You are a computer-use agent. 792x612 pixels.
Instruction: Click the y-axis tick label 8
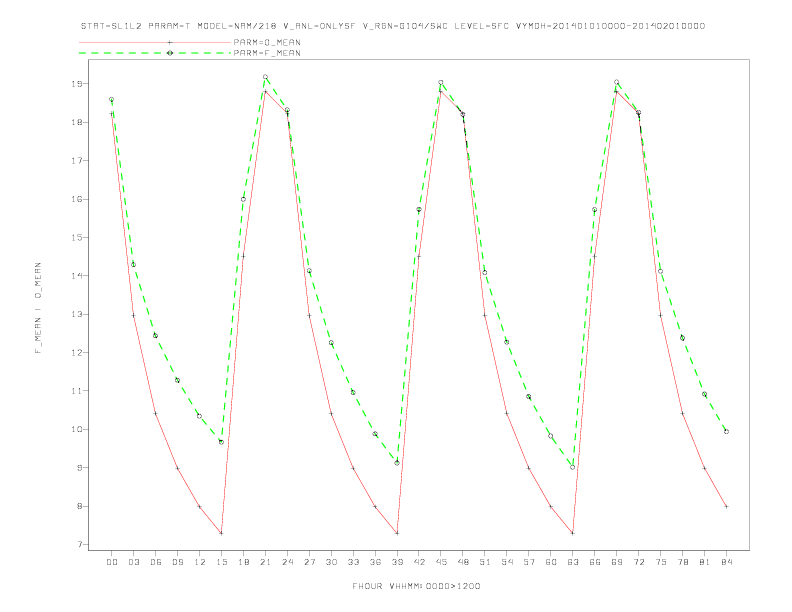tap(80, 506)
